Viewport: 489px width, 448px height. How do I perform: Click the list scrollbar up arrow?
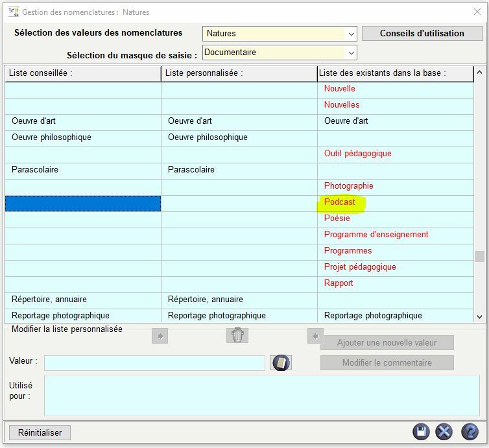(x=480, y=73)
